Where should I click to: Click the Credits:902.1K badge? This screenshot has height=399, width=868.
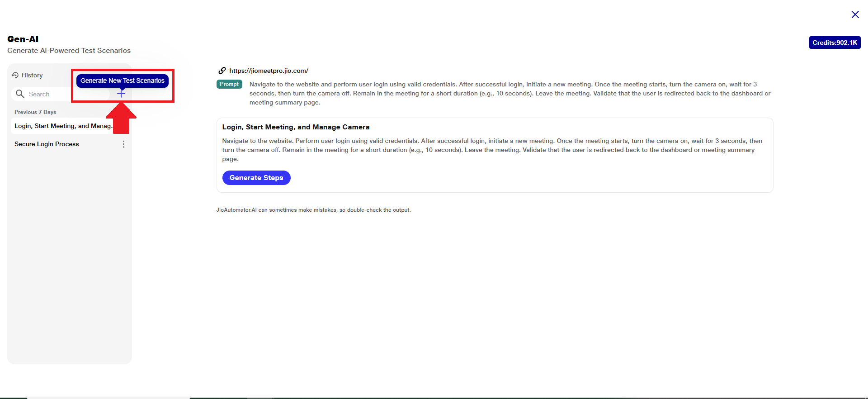pos(835,43)
